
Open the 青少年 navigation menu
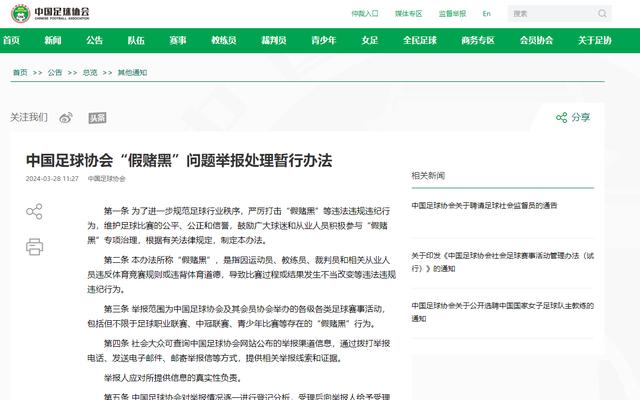click(323, 40)
